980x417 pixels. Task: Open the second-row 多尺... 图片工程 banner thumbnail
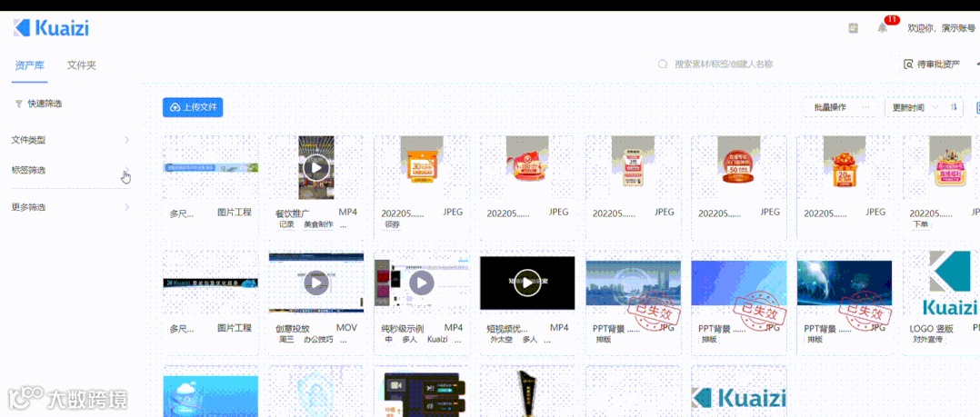(211, 283)
